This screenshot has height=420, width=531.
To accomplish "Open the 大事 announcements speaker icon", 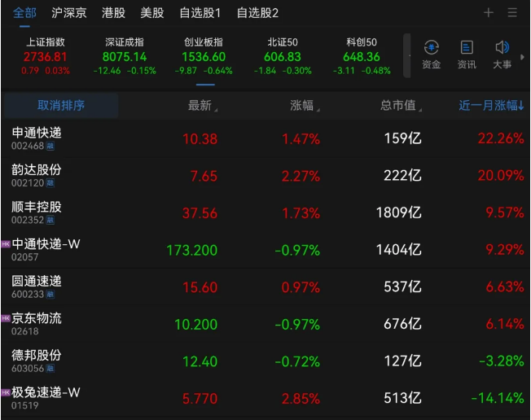I will pyautogui.click(x=502, y=55).
